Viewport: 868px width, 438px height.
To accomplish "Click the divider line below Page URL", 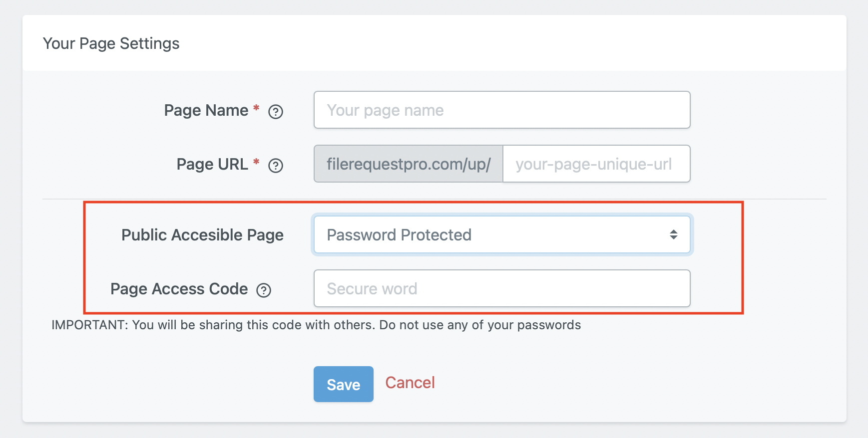I will pos(434,199).
